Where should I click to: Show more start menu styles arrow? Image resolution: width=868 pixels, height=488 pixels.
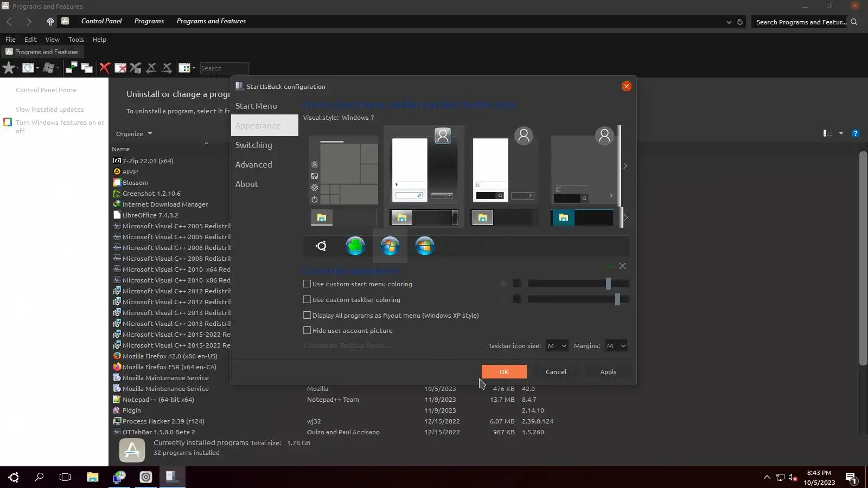tap(625, 166)
